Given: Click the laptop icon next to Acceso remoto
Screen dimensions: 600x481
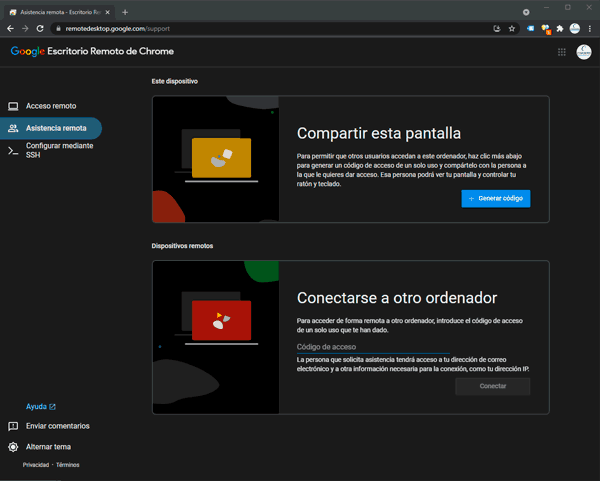Looking at the screenshot, I should [x=13, y=106].
